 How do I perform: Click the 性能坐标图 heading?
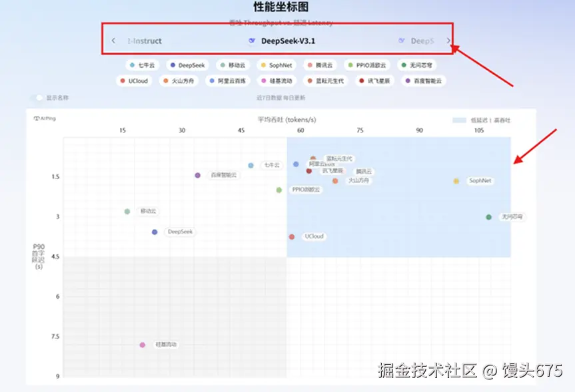(x=281, y=6)
